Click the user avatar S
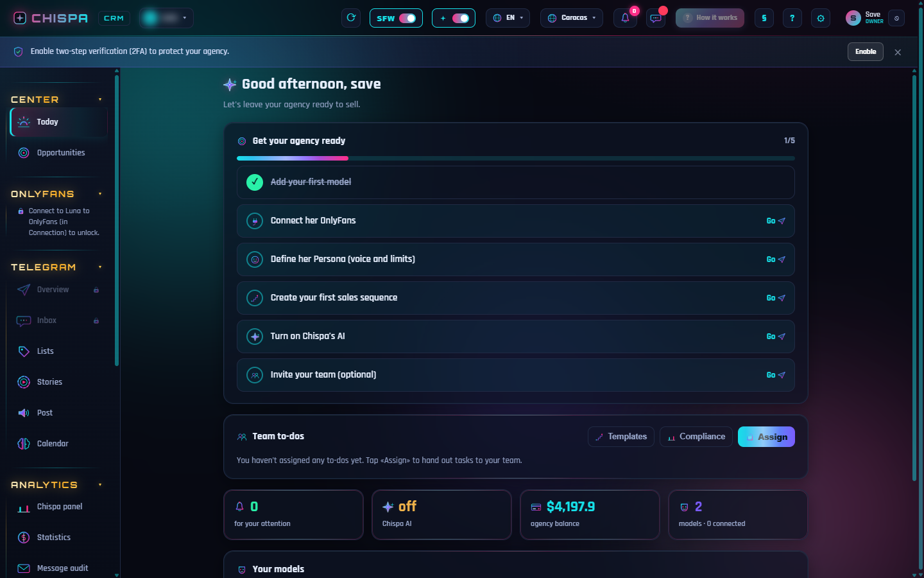924x578 pixels. (x=853, y=18)
